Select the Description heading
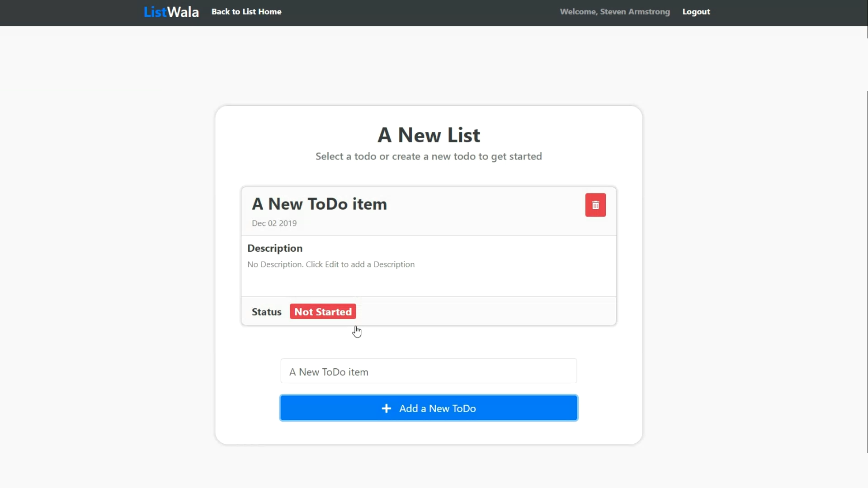 (x=275, y=249)
